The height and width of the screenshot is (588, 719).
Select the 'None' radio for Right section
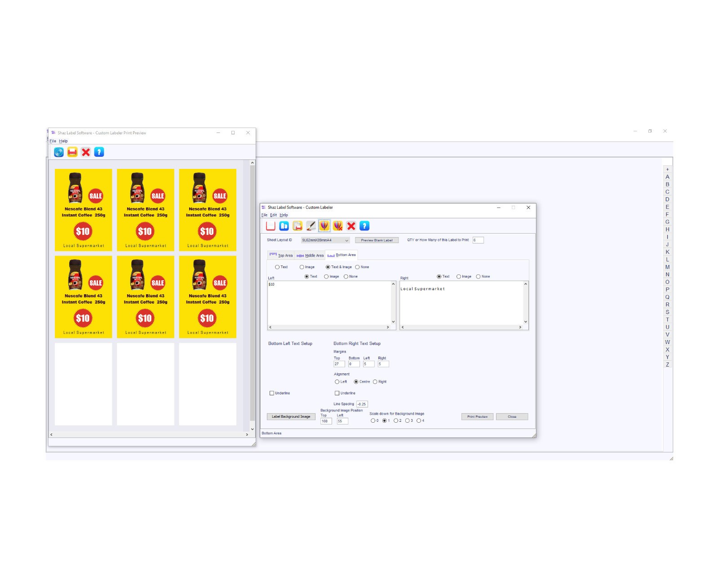point(478,277)
